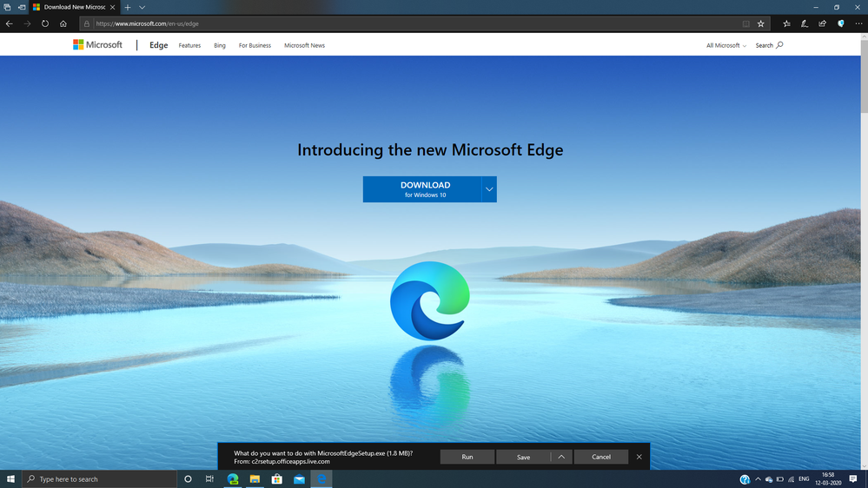Click the ENG language indicator

coord(804,479)
